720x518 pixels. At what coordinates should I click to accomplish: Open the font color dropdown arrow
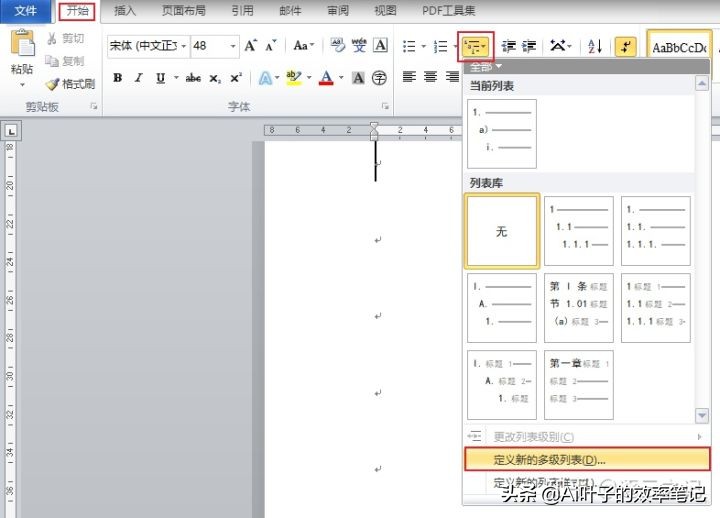point(341,78)
